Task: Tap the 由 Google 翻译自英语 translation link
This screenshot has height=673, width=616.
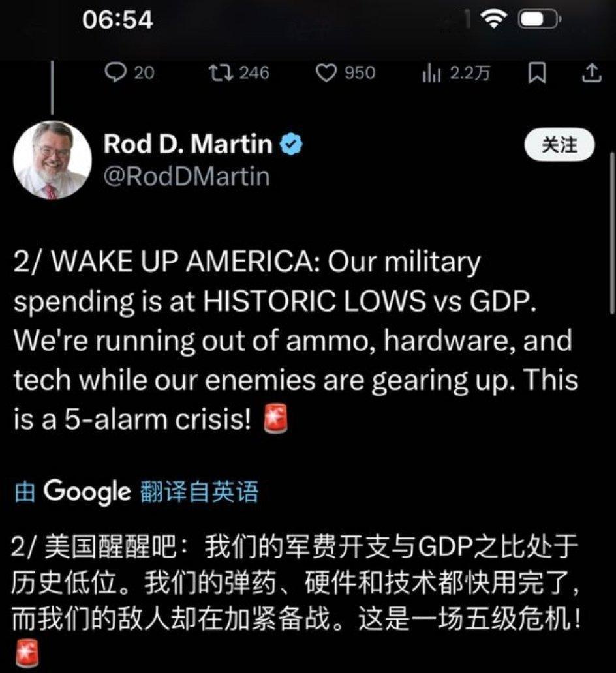Action: [136, 492]
